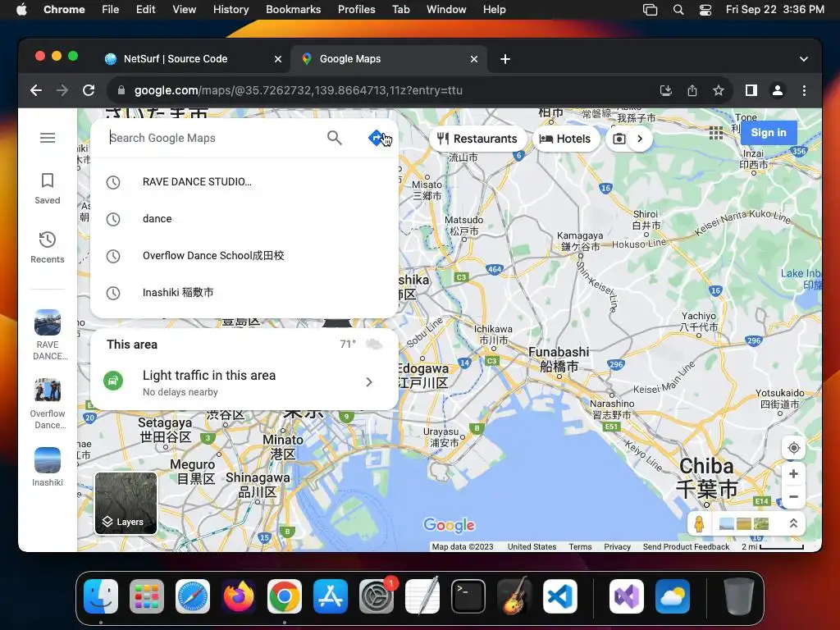This screenshot has width=840, height=630.
Task: Click in the Search Google Maps field
Action: tap(214, 138)
